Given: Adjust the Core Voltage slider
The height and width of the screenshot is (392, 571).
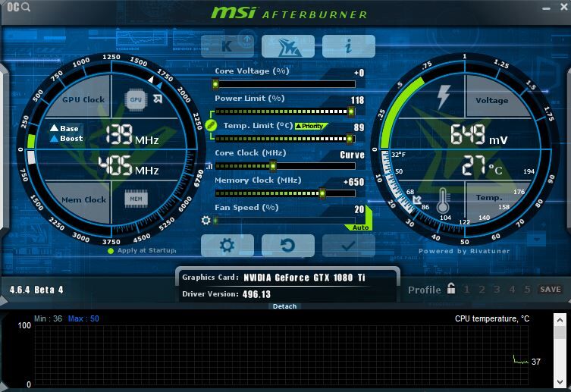Looking at the screenshot, I should point(285,84).
